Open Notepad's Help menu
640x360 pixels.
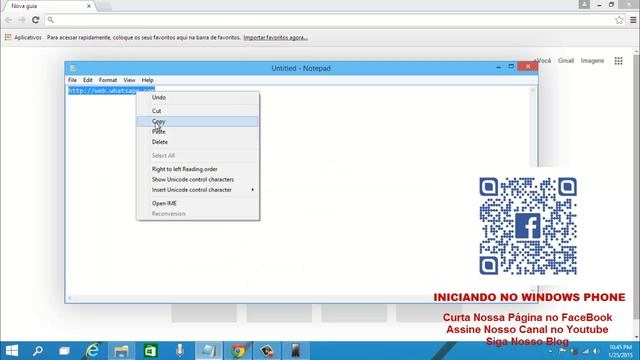tap(147, 80)
